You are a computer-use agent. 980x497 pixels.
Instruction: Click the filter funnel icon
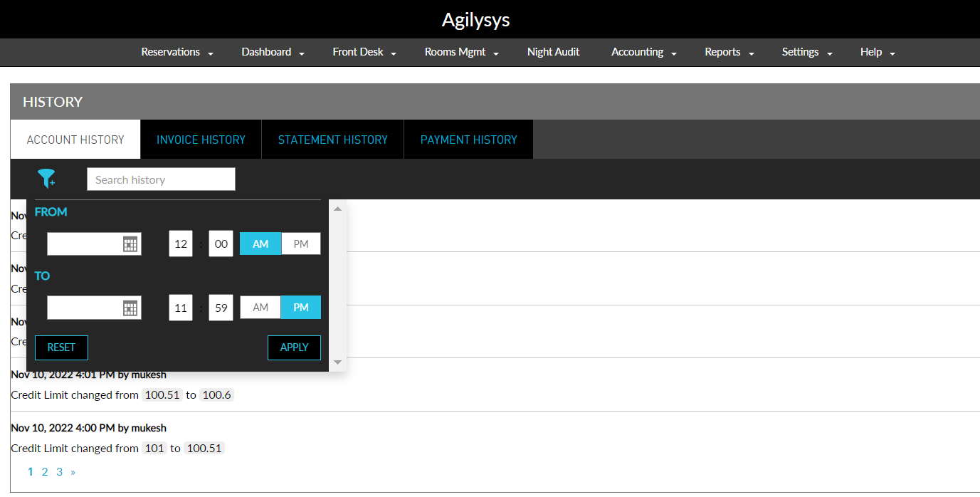(x=46, y=179)
